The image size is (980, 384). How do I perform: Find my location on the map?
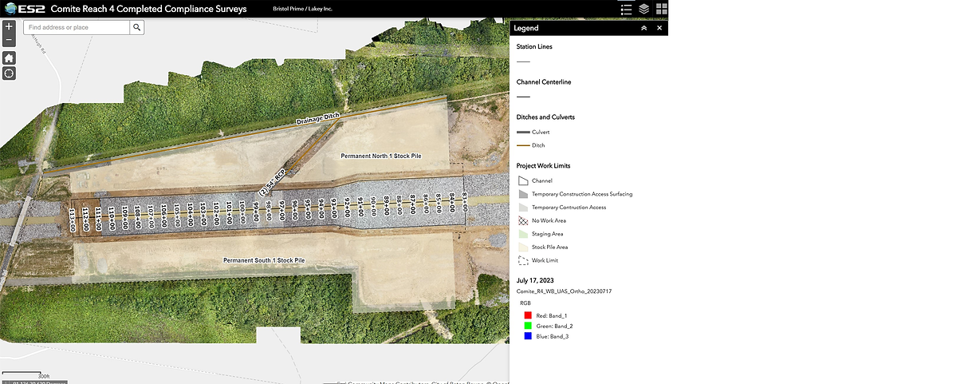click(x=9, y=73)
